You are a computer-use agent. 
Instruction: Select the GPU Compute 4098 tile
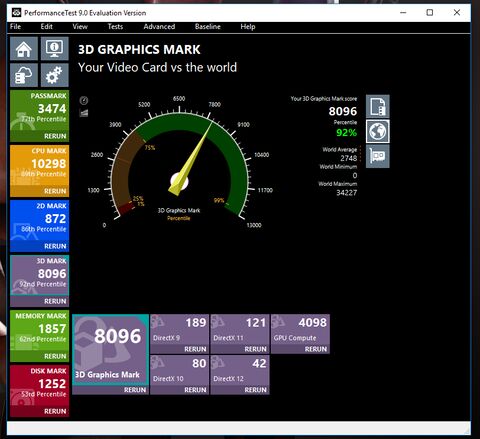tap(300, 329)
